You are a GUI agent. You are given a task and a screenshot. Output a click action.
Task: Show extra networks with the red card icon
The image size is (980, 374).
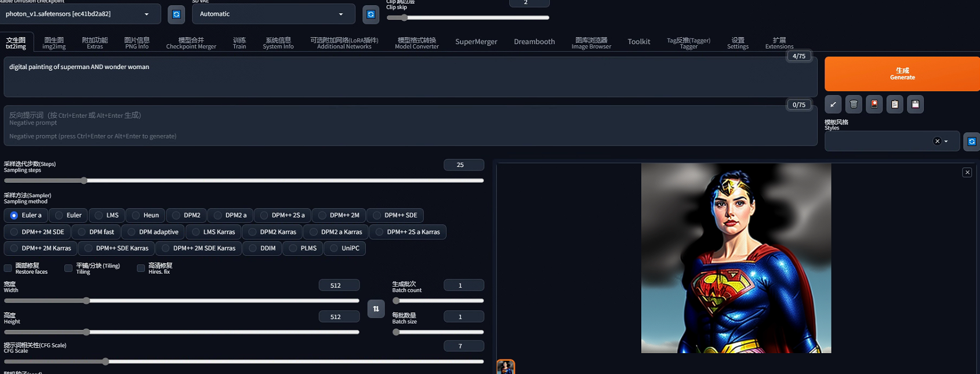(x=874, y=104)
